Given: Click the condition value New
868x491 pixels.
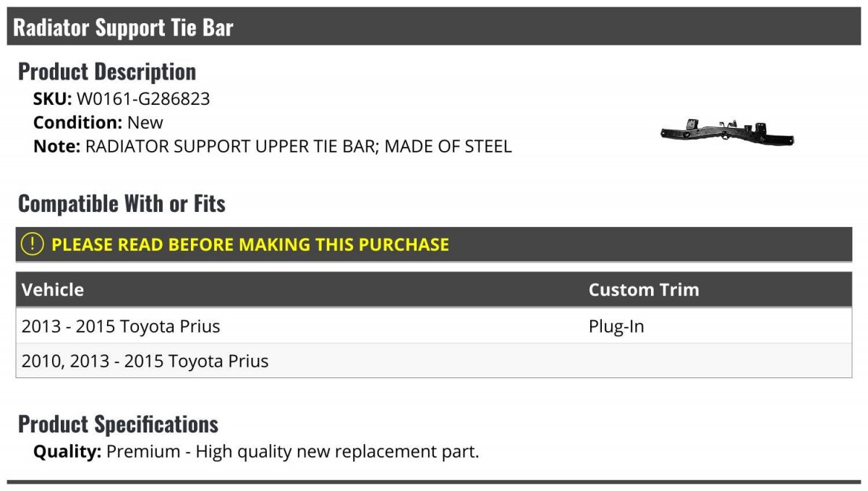Looking at the screenshot, I should (x=145, y=123).
